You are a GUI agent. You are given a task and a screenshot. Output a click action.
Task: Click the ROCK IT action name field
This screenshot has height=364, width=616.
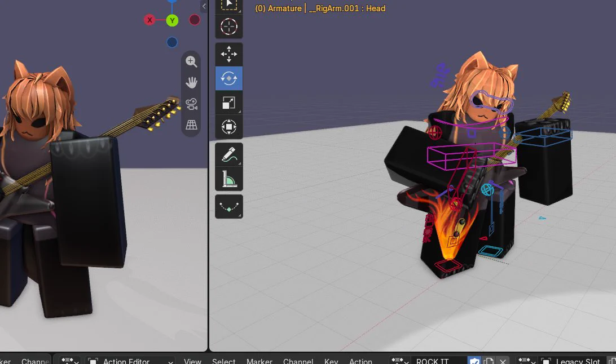pyautogui.click(x=439, y=361)
